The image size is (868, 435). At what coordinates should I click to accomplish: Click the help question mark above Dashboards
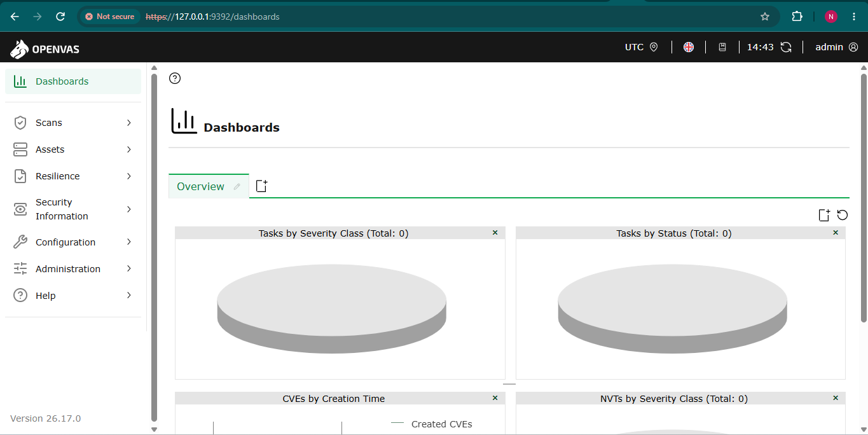pyautogui.click(x=175, y=78)
